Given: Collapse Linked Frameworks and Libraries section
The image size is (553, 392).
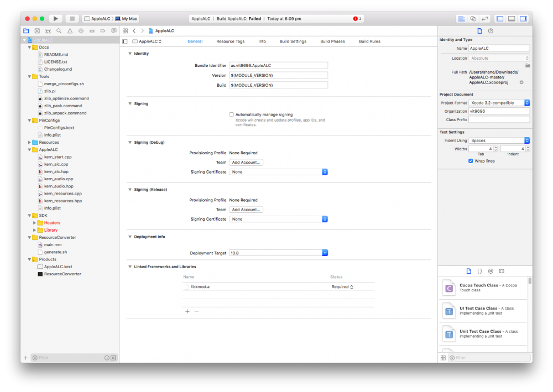Looking at the screenshot, I should (x=130, y=267).
